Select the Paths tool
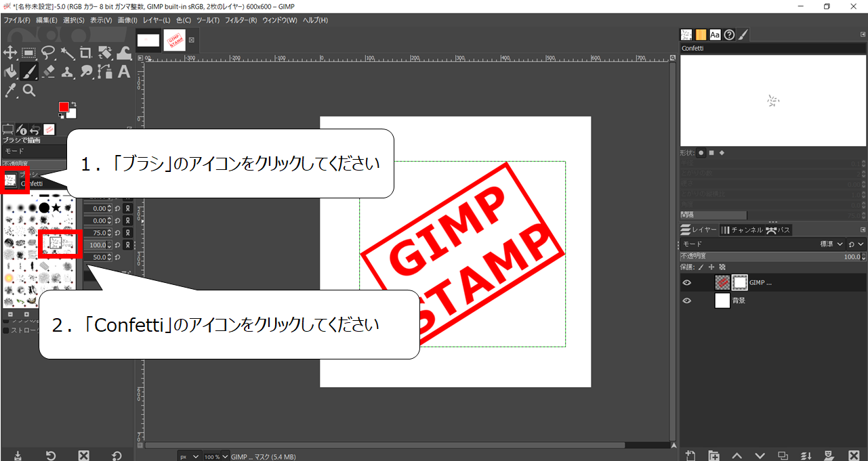 (x=105, y=71)
